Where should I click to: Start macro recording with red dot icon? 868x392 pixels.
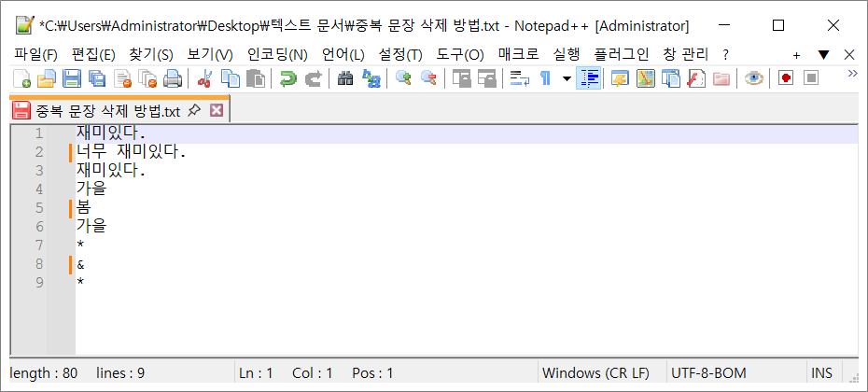tap(786, 78)
